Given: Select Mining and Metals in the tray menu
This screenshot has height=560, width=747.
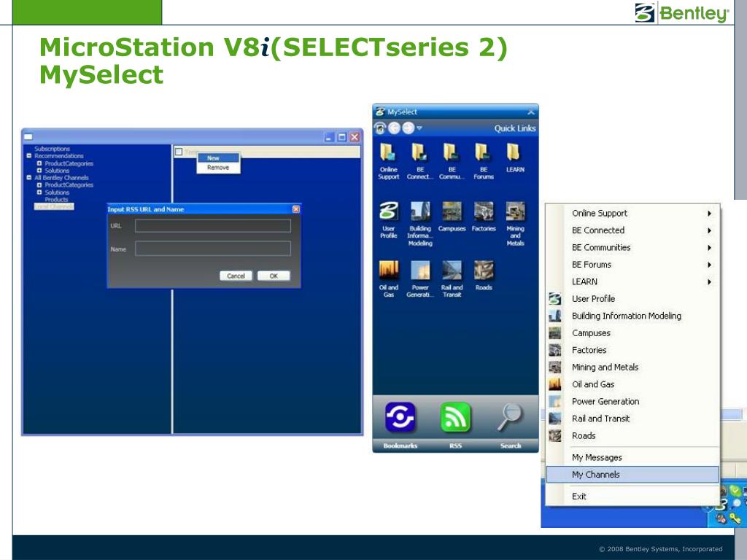Looking at the screenshot, I should pyautogui.click(x=632, y=367).
